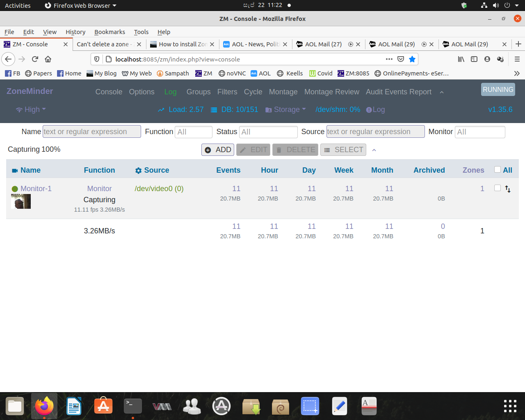
Task: Open the Firefox Web Browser app menu
Action: click(x=80, y=5)
